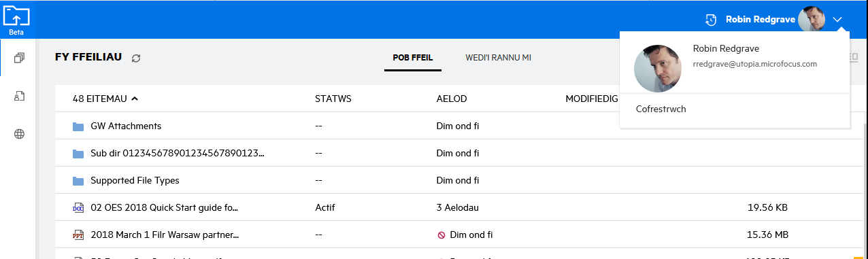Sort by the 48 EITEMAU column arrow
868x259 pixels.
[x=135, y=99]
